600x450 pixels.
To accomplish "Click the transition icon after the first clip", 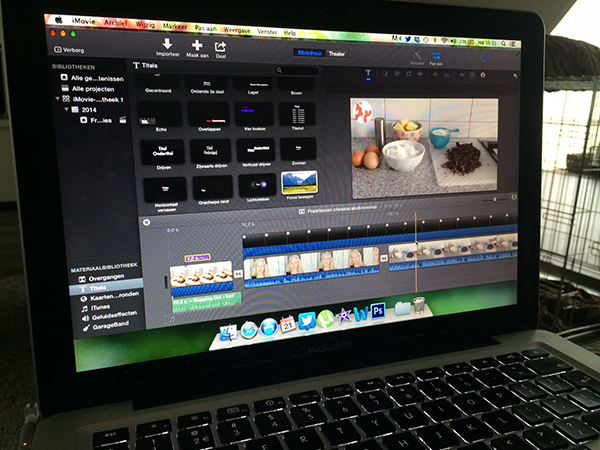I will tap(238, 274).
